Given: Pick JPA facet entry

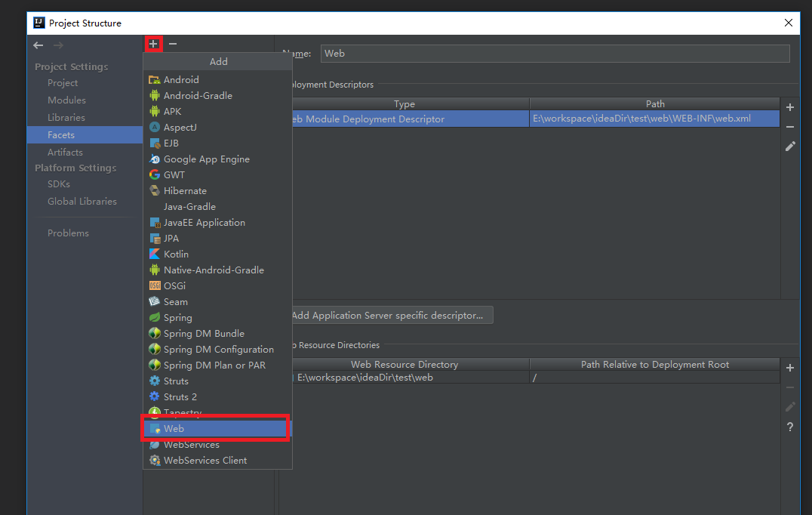Looking at the screenshot, I should [x=217, y=239].
